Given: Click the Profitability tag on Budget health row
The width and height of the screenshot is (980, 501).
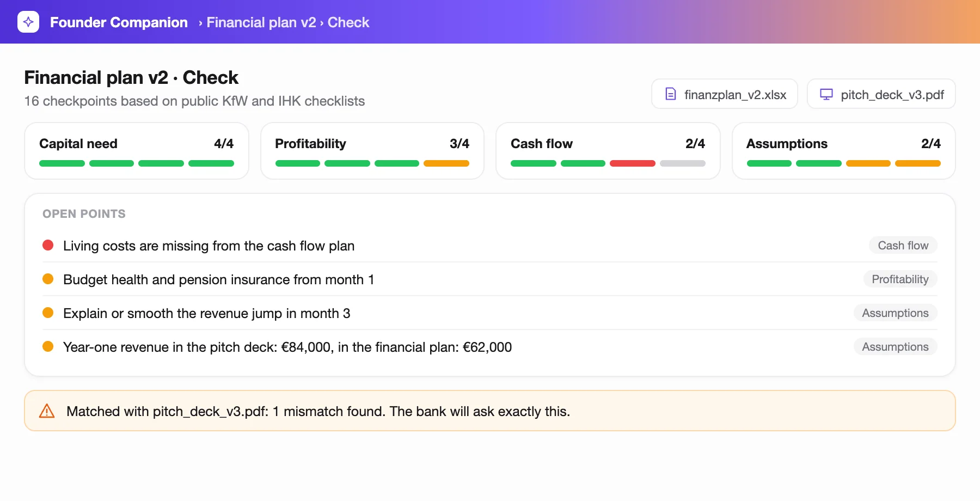Looking at the screenshot, I should 901,279.
